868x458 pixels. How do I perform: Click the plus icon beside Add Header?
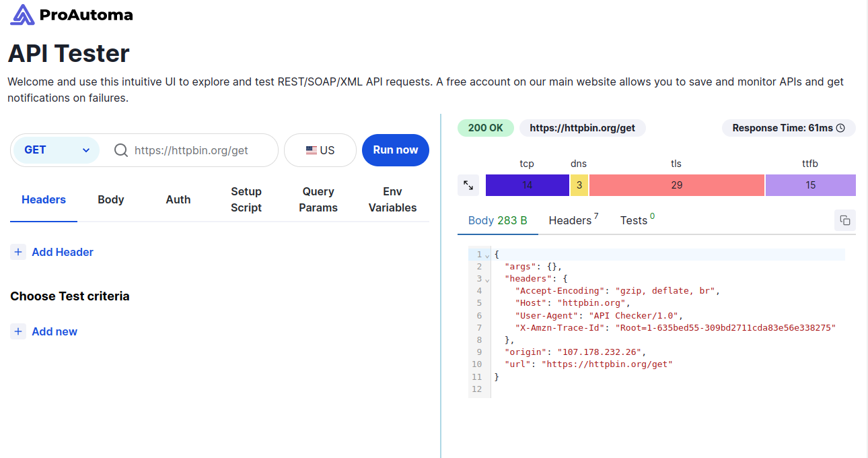(x=18, y=251)
